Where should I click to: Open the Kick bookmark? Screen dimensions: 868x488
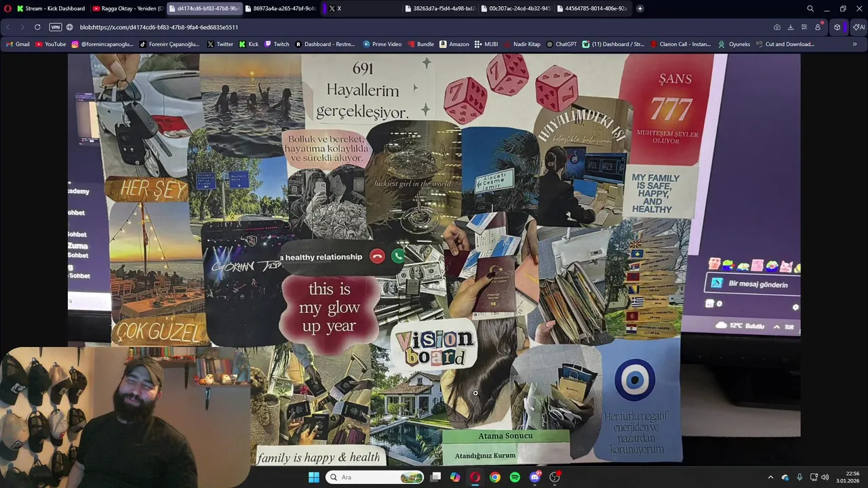coord(249,44)
